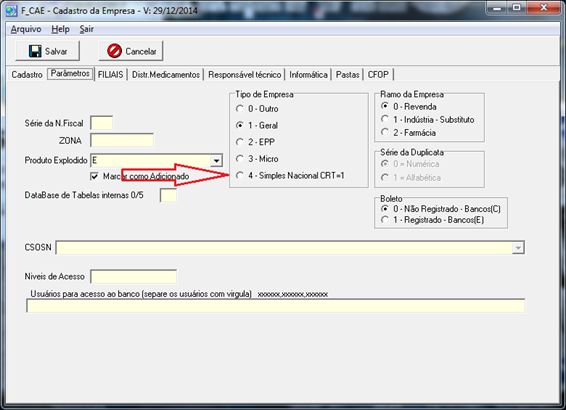Focus the Série da N.Fiscal field
This screenshot has width=566, height=410.
101,123
